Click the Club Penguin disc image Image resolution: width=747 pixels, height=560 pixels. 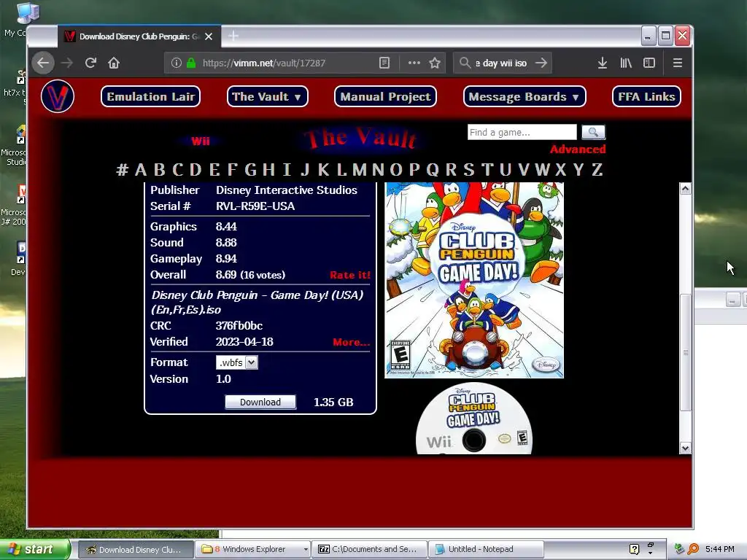tap(474, 419)
